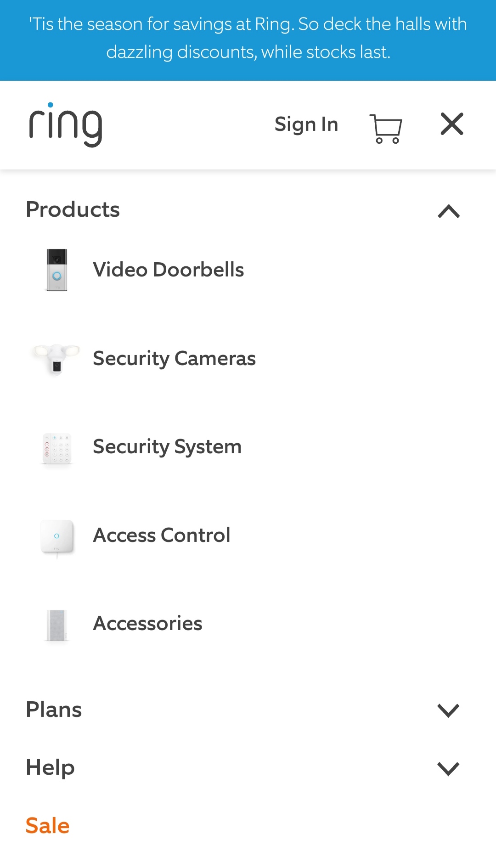This screenshot has height=868, width=496.
Task: Collapse the Products section chevron
Action: [449, 211]
